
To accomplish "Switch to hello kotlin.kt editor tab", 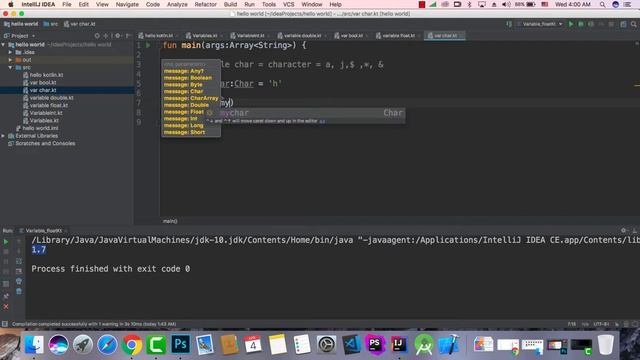I will [x=158, y=36].
